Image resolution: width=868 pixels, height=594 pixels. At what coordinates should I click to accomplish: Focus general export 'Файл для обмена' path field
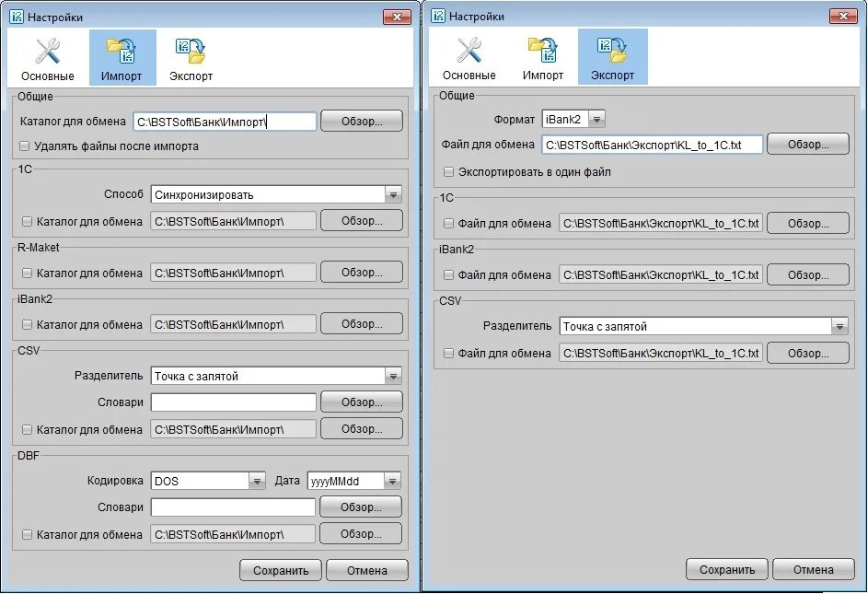click(x=652, y=146)
